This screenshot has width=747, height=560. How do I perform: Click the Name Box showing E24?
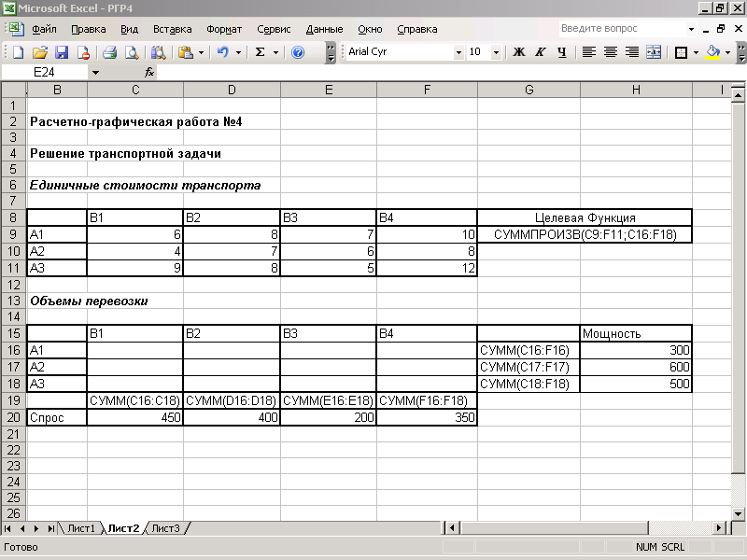(x=44, y=73)
